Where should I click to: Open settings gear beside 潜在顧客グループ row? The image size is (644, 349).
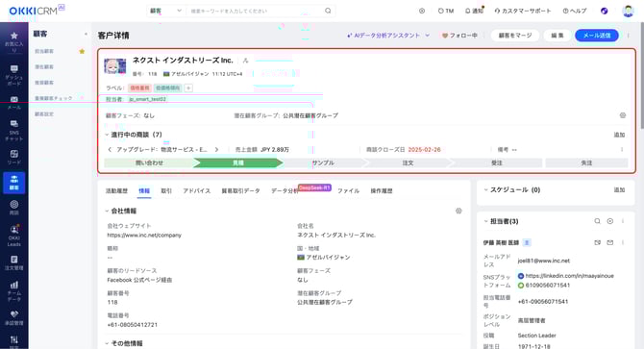pos(623,115)
